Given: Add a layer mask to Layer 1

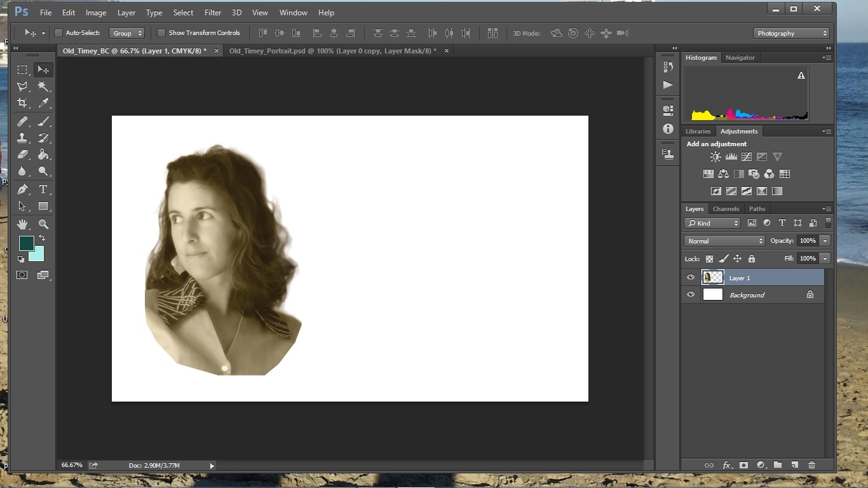Looking at the screenshot, I should (x=743, y=465).
